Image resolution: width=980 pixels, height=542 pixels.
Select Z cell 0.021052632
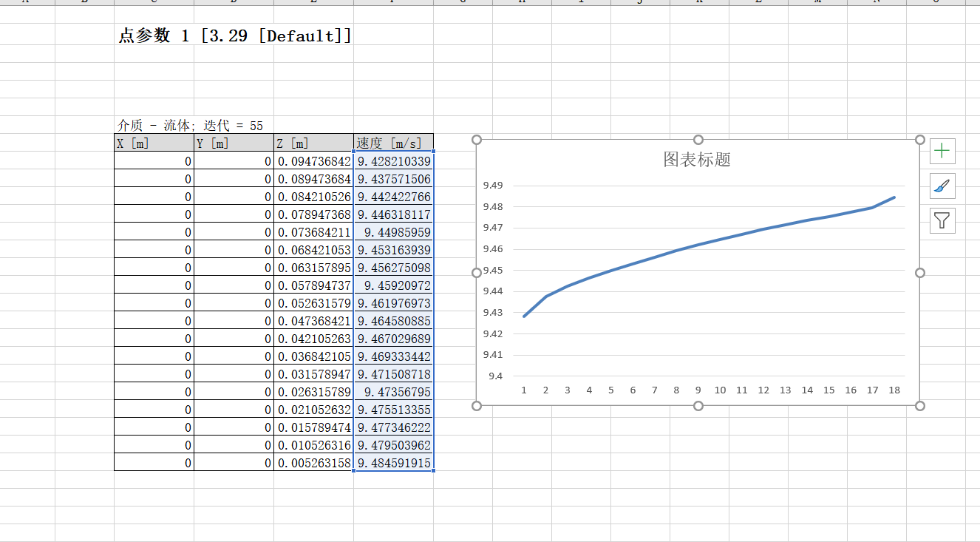coord(313,410)
